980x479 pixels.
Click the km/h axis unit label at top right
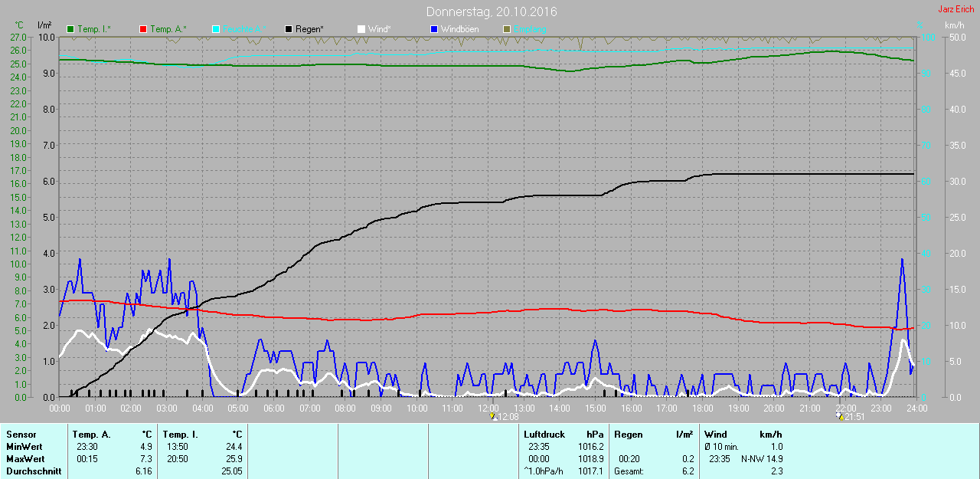click(954, 25)
